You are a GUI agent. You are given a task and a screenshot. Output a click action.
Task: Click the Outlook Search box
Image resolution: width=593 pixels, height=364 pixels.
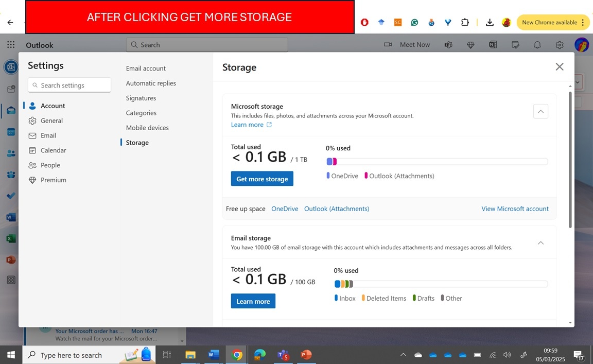(x=207, y=45)
